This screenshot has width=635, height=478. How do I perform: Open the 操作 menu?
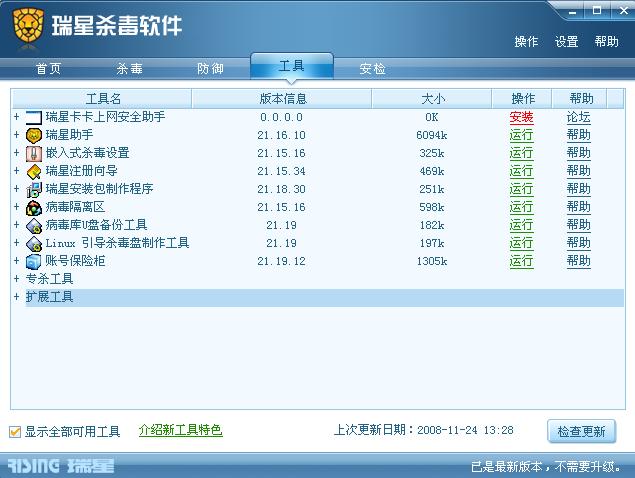point(526,42)
